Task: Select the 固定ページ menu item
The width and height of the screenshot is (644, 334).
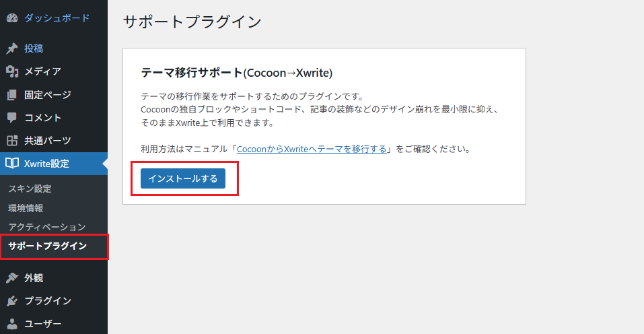Action: 47,95
